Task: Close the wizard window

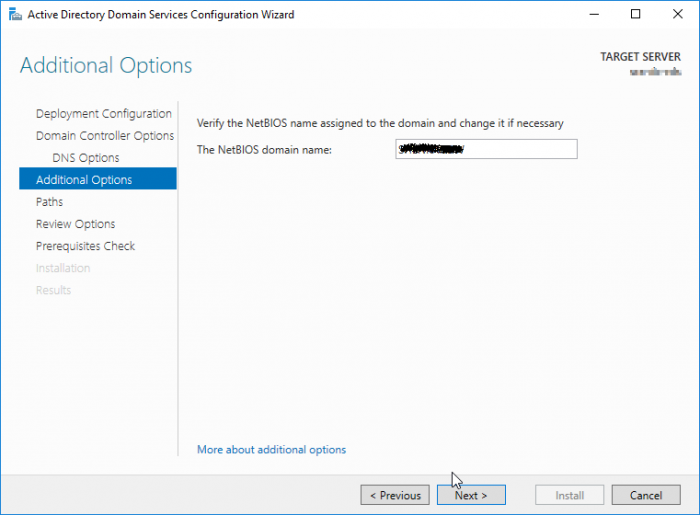Action: 678,14
